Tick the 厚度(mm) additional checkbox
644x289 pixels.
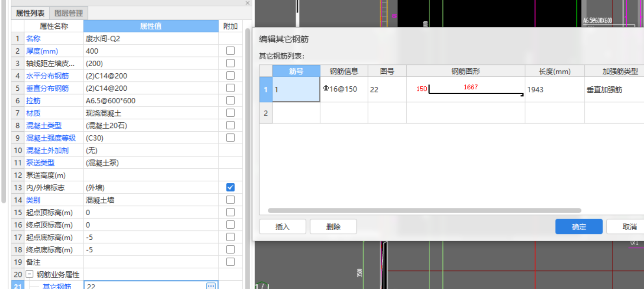click(x=230, y=51)
